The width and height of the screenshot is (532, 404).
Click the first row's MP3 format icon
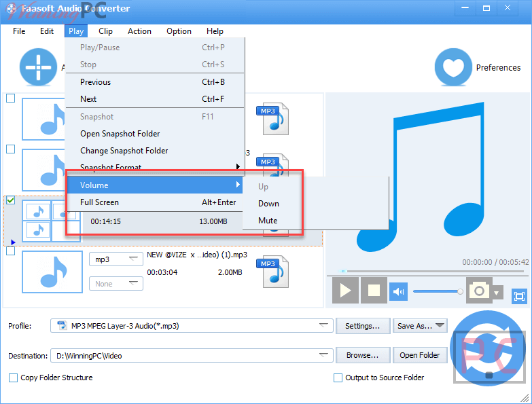272,119
